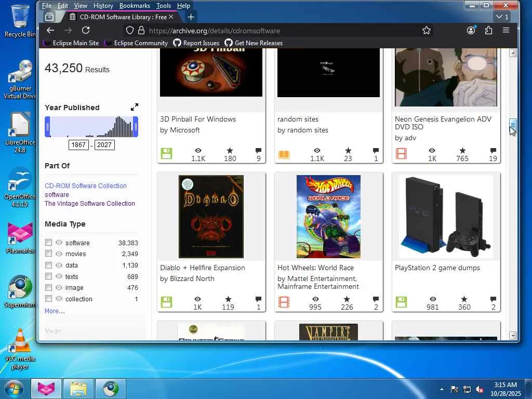Check the texts media type checkbox

coord(48,276)
